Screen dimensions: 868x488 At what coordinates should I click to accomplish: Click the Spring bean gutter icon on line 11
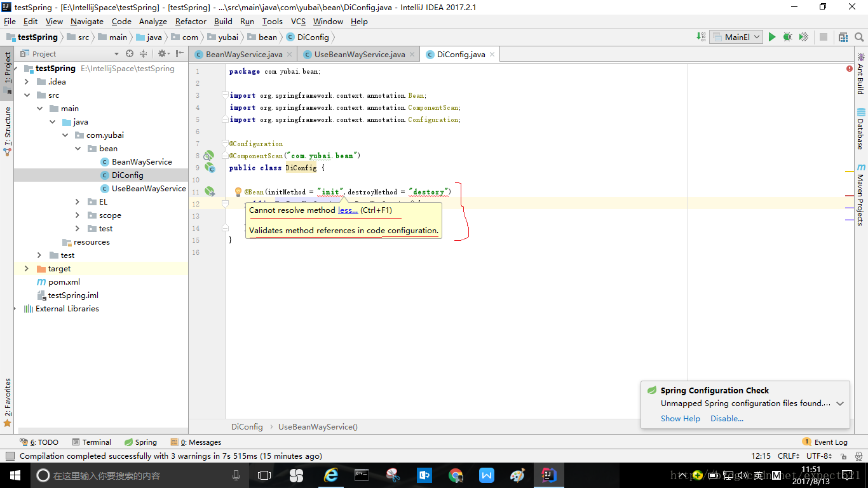click(x=210, y=191)
